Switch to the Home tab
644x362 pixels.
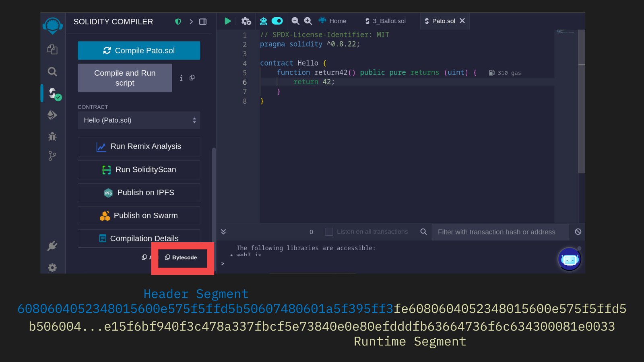coord(332,21)
